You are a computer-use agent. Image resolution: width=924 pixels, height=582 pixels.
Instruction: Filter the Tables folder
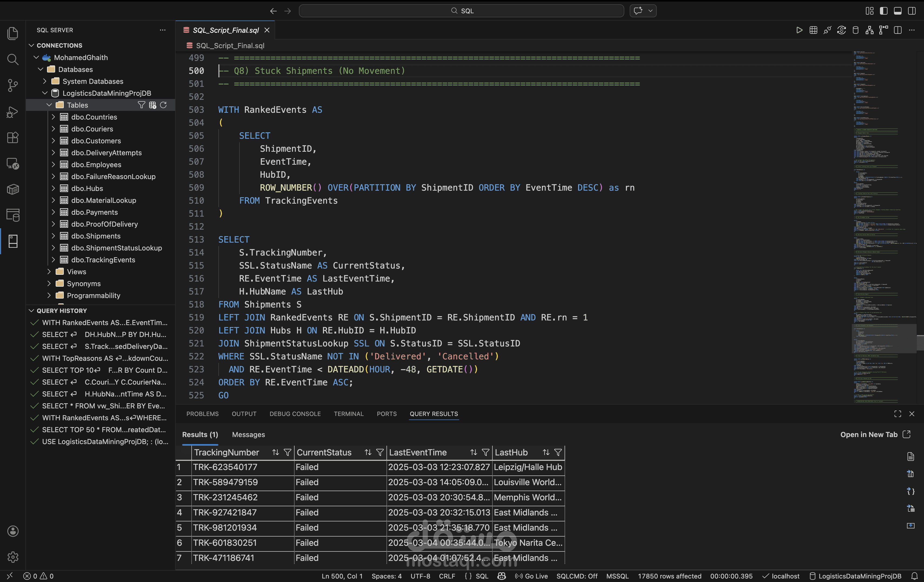click(x=141, y=105)
